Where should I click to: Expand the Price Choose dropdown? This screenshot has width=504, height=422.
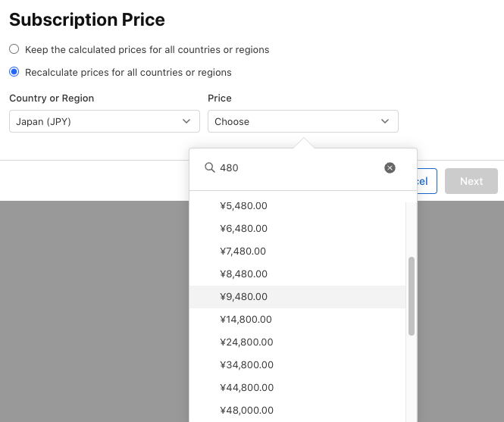(302, 121)
